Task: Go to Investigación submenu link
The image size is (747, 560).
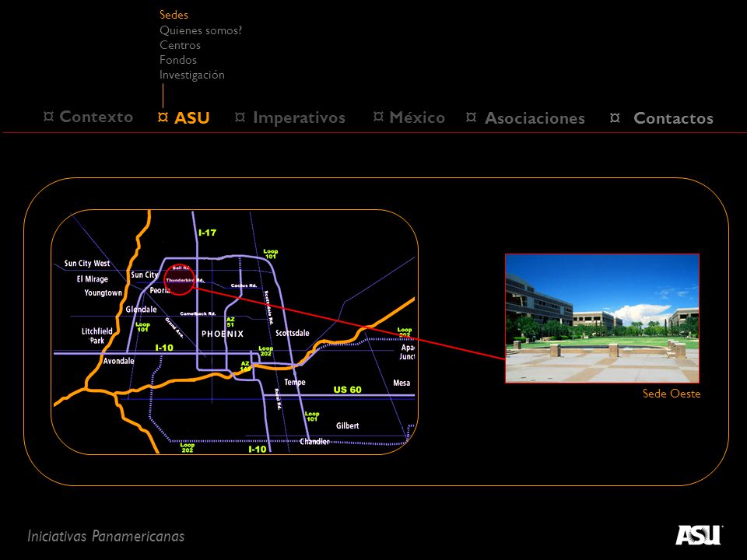Action: click(192, 75)
